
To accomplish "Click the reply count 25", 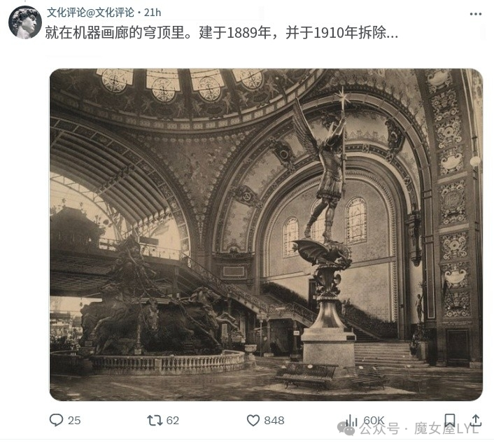I will 74,420.
